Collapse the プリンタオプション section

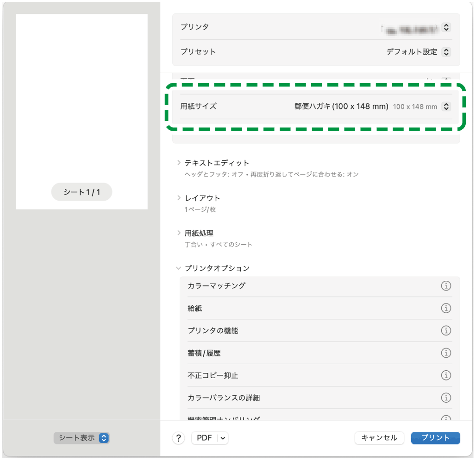179,268
